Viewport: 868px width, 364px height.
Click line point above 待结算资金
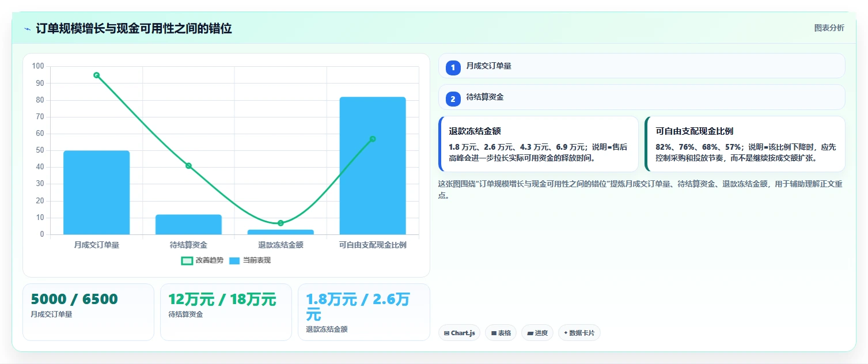point(188,166)
